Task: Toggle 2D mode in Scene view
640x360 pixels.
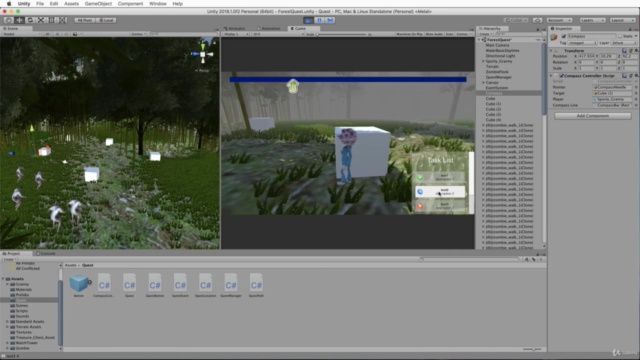Action: tap(47, 34)
